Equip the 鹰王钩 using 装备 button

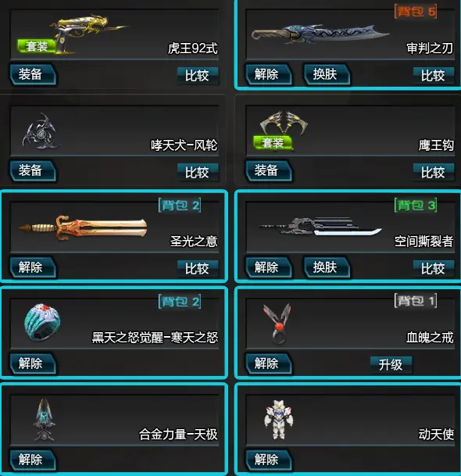coord(269,171)
